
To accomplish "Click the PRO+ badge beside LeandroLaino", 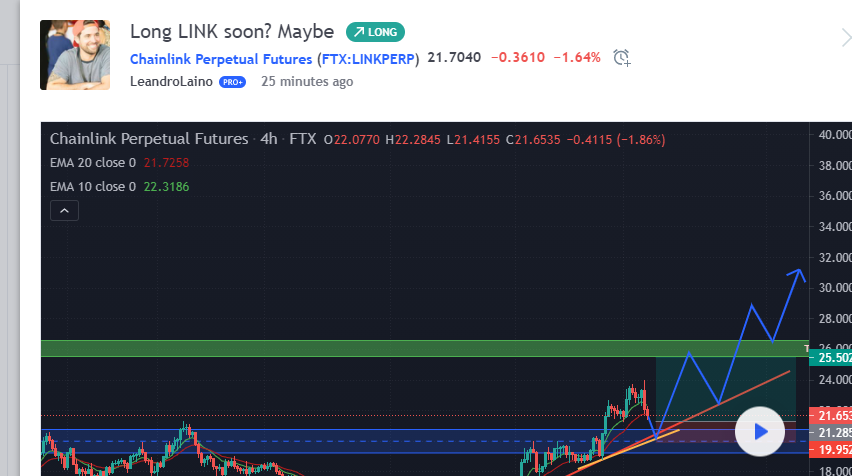I will (x=233, y=82).
